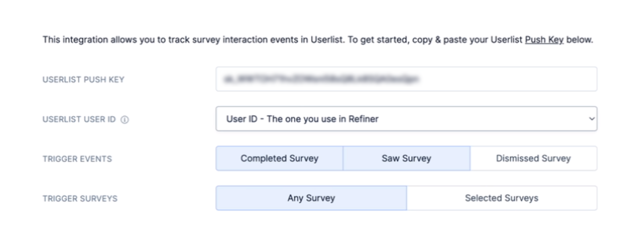Viewport: 644px width, 248px height.
Task: Toggle the Completed Survey trigger event
Action: (279, 159)
